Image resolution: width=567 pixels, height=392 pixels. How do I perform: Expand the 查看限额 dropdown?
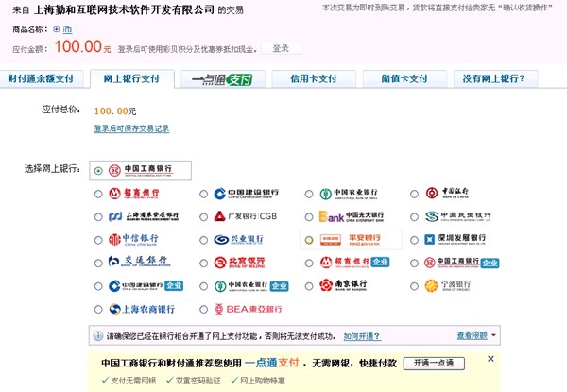pos(477,335)
